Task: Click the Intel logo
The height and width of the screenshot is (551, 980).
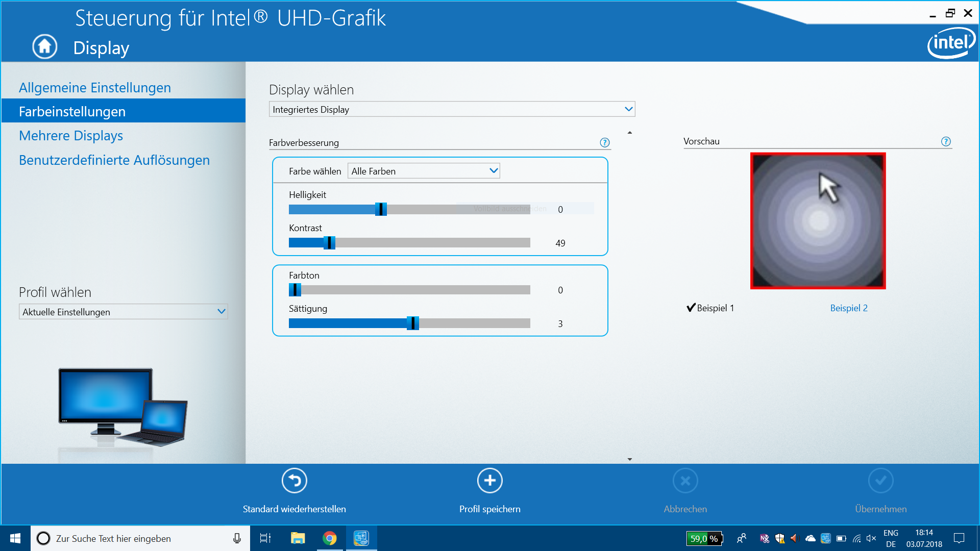Action: [951, 43]
